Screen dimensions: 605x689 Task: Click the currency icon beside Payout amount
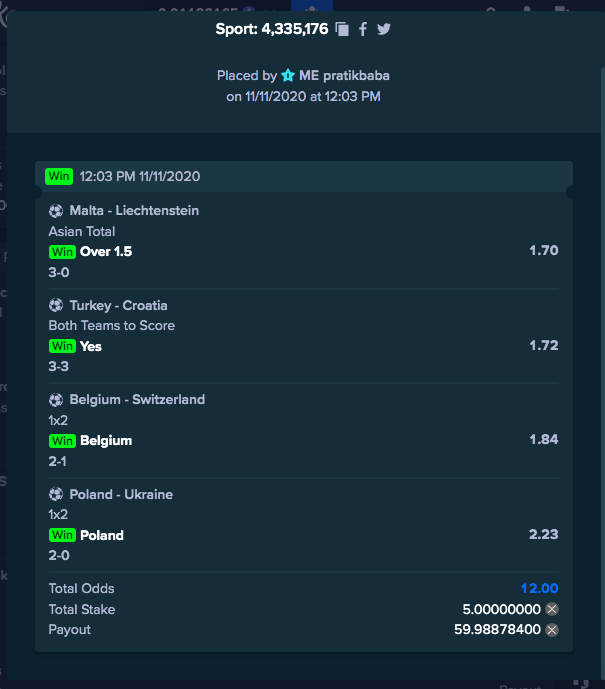pos(552,630)
